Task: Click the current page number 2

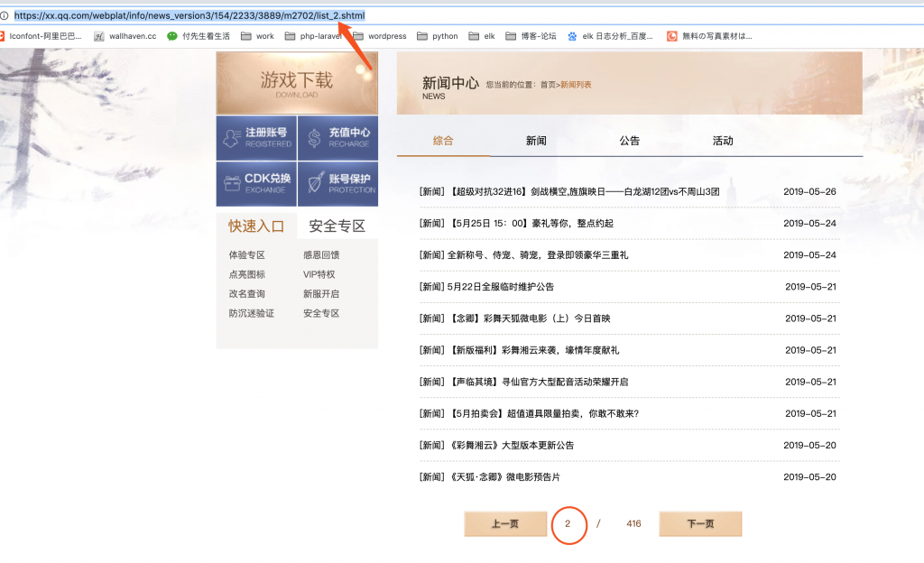Action: tap(568, 523)
